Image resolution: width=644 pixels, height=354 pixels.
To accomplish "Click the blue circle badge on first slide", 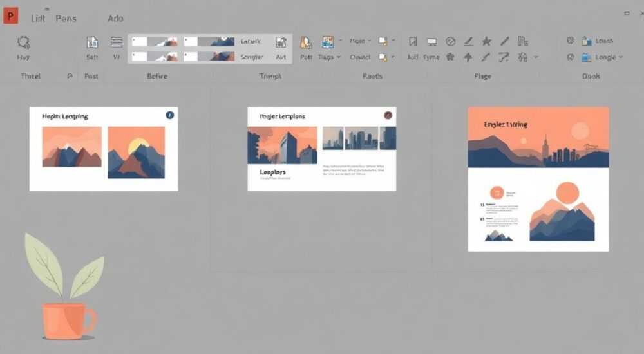I will pos(169,115).
